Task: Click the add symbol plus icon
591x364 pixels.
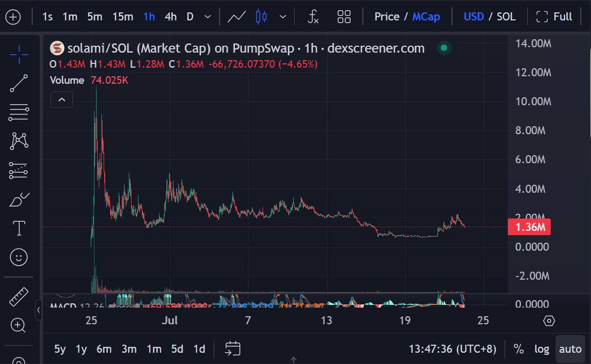Action: 13,17
